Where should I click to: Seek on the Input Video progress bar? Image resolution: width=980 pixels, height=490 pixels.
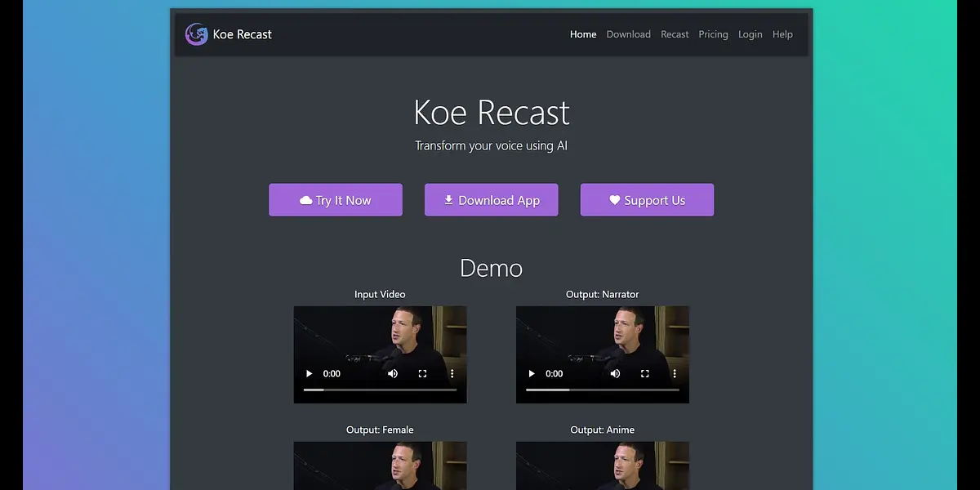(380, 390)
